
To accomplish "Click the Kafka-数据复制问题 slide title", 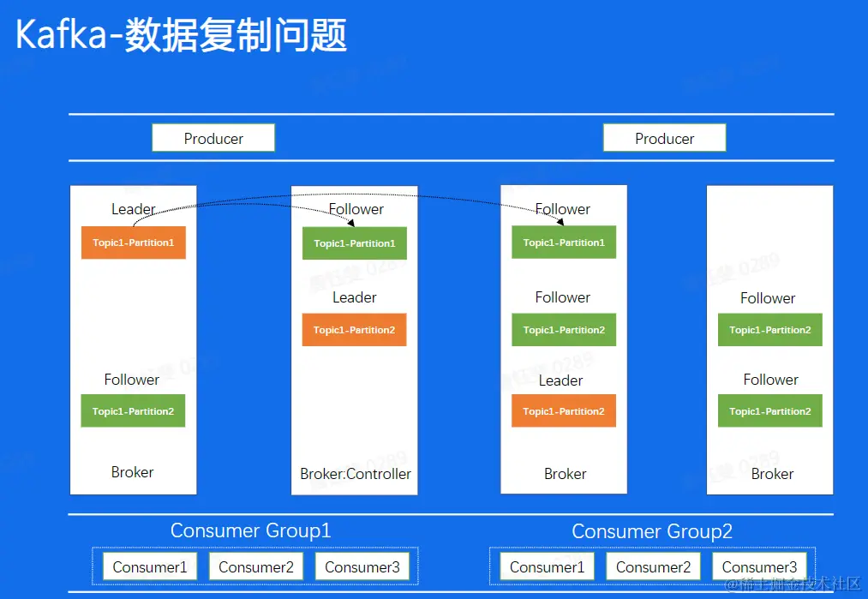I will pyautogui.click(x=181, y=34).
